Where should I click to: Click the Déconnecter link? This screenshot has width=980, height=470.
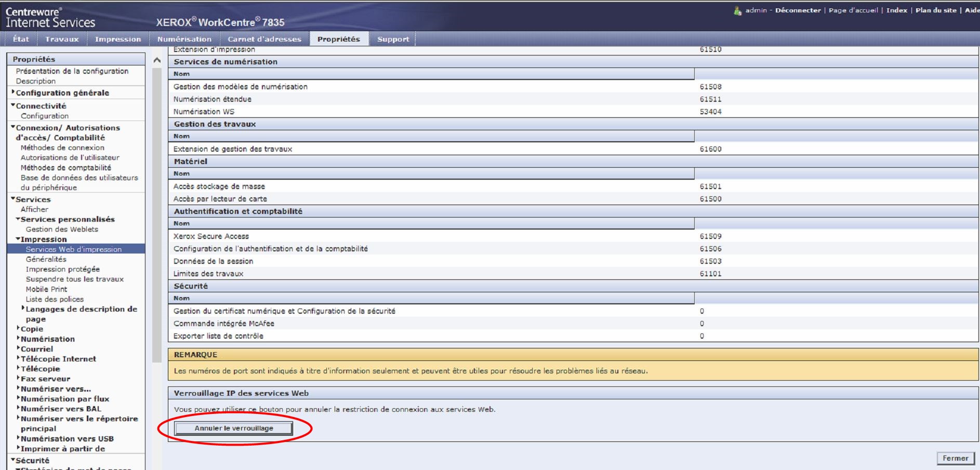click(x=798, y=10)
